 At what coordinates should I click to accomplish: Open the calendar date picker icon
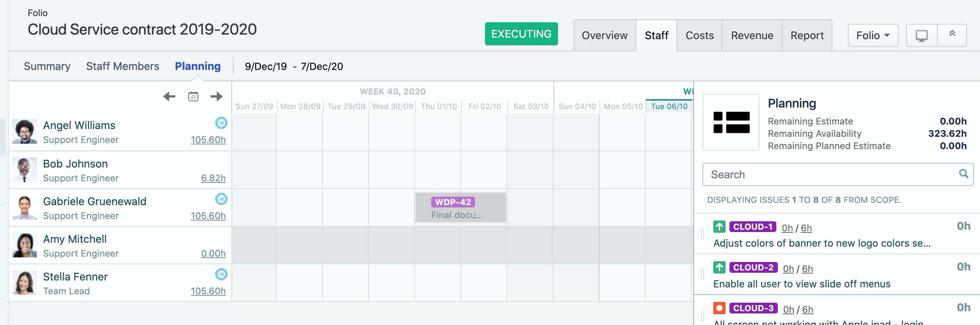coord(193,96)
